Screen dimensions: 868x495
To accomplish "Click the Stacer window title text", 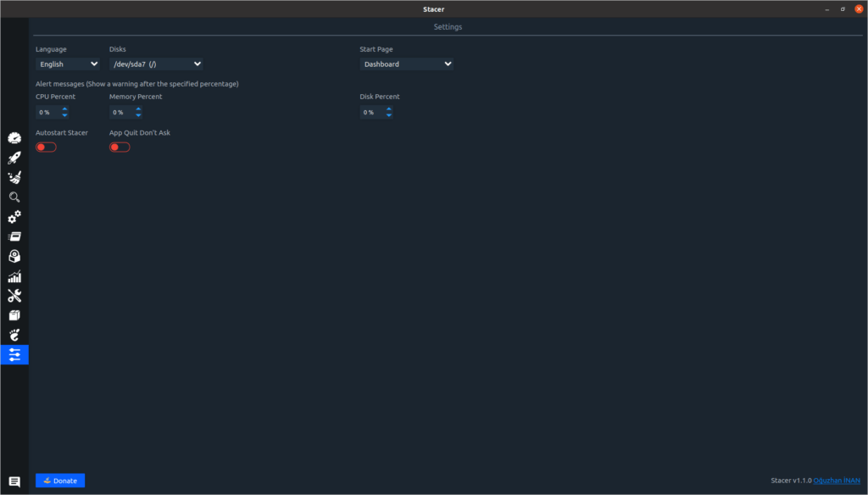I will point(433,8).
